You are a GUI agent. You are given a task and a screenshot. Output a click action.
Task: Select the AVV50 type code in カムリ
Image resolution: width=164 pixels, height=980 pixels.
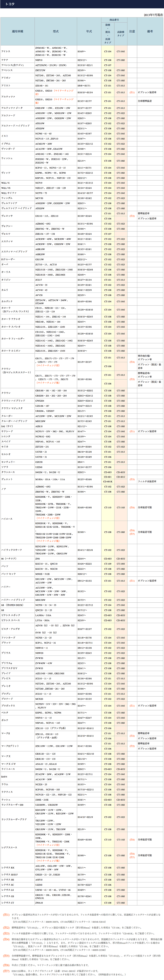(x=39, y=295)
